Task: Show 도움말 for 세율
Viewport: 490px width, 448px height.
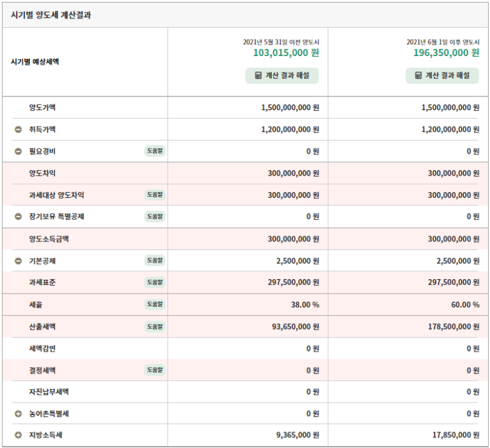Action: coord(155,304)
